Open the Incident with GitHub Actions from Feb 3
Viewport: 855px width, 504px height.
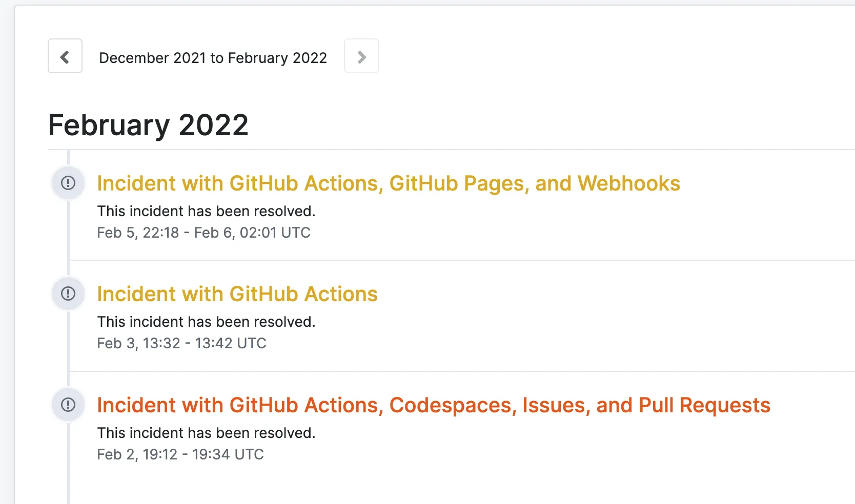pos(237,293)
